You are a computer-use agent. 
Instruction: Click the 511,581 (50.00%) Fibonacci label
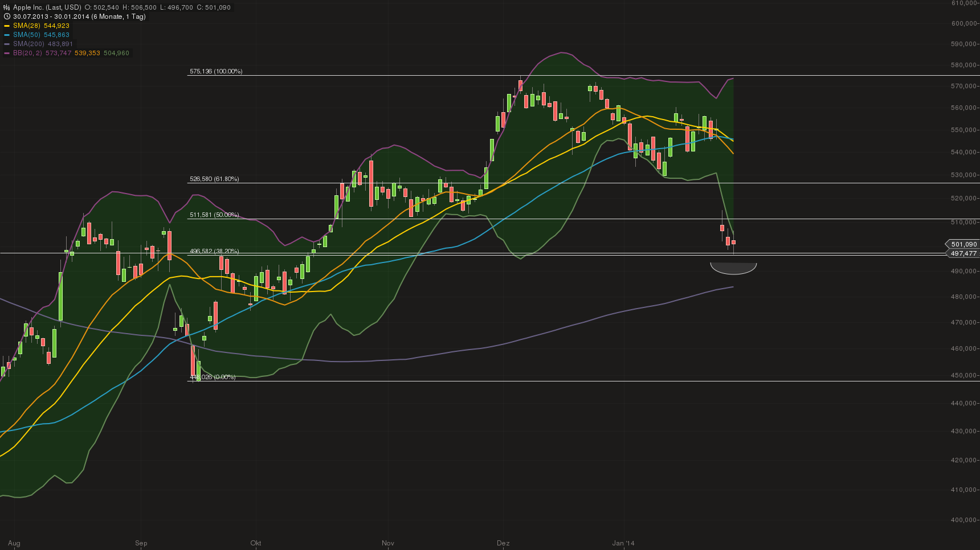(214, 215)
